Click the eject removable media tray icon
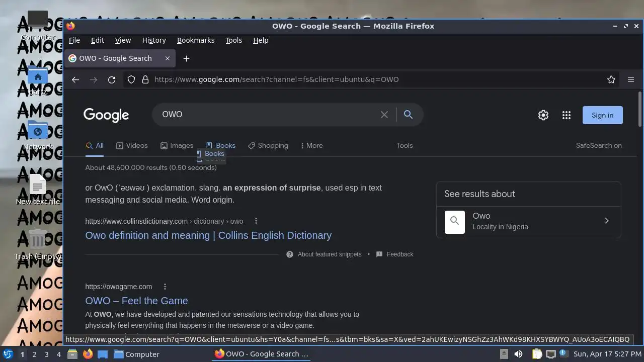 coord(504,354)
